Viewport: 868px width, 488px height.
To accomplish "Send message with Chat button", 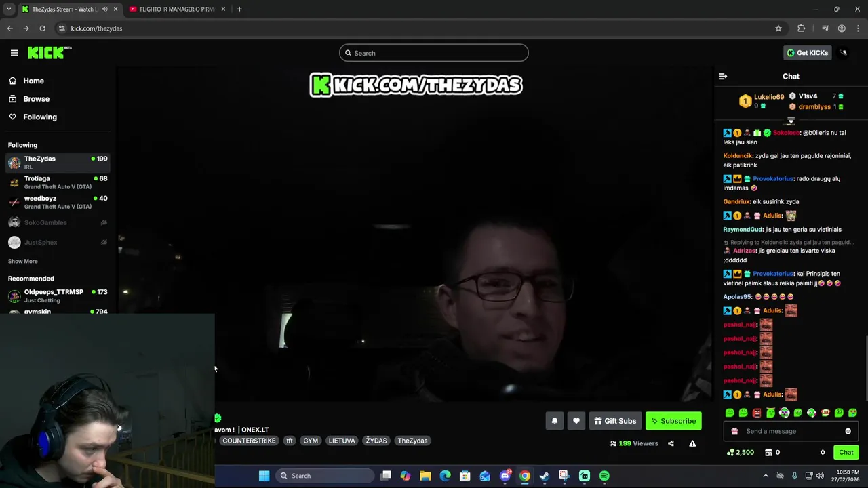I will [x=846, y=452].
